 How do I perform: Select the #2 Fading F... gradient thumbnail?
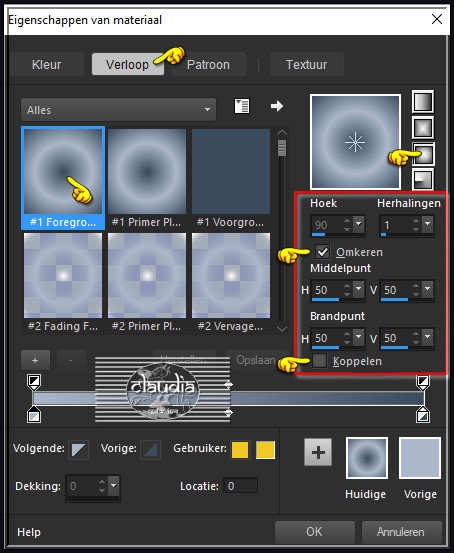click(x=63, y=282)
